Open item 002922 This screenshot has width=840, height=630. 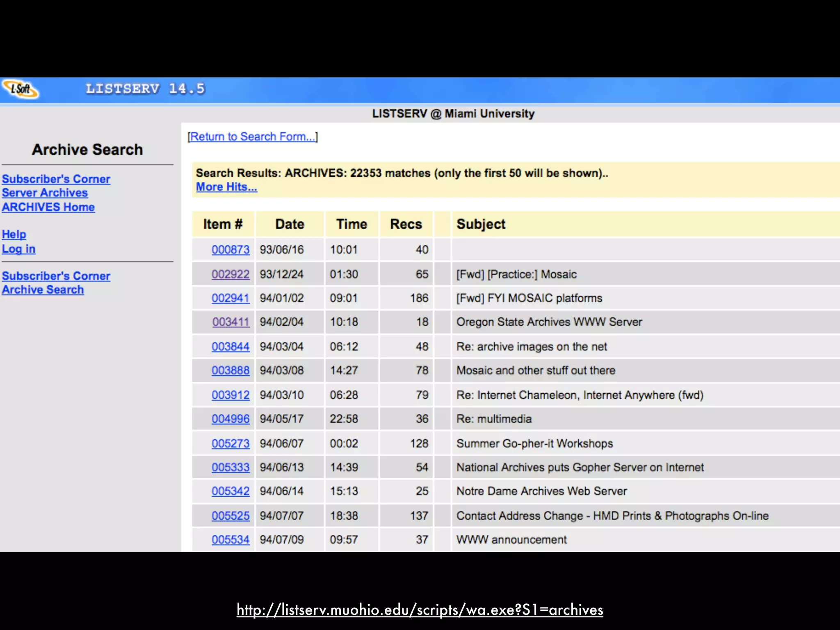[231, 274]
